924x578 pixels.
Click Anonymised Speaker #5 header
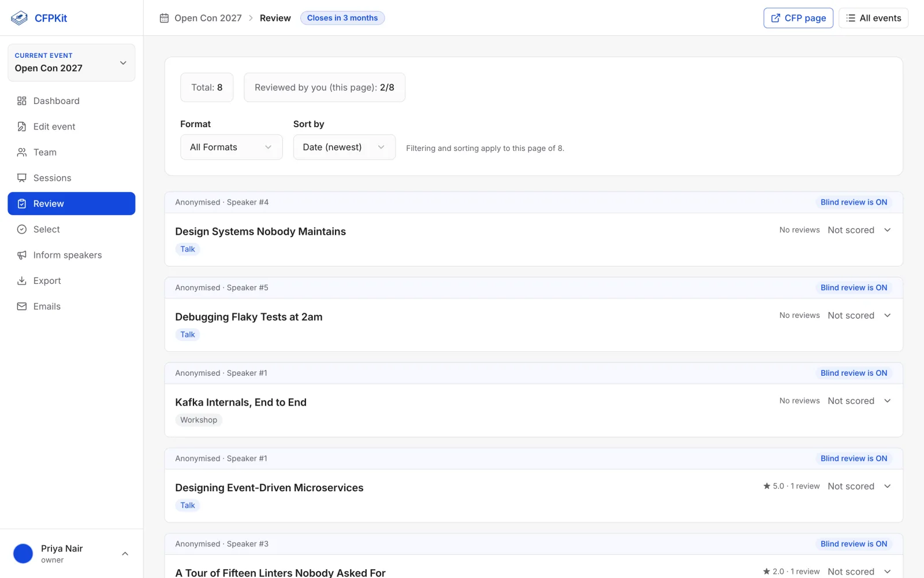click(x=222, y=288)
